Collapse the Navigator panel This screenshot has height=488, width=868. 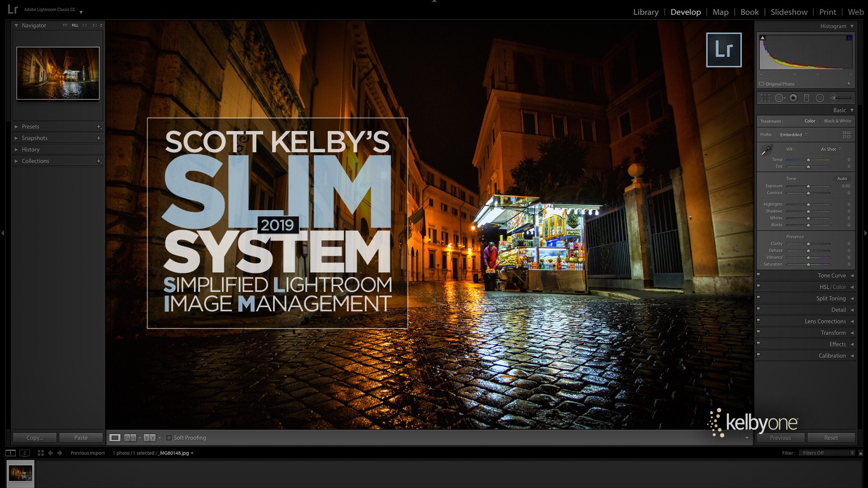[16, 26]
